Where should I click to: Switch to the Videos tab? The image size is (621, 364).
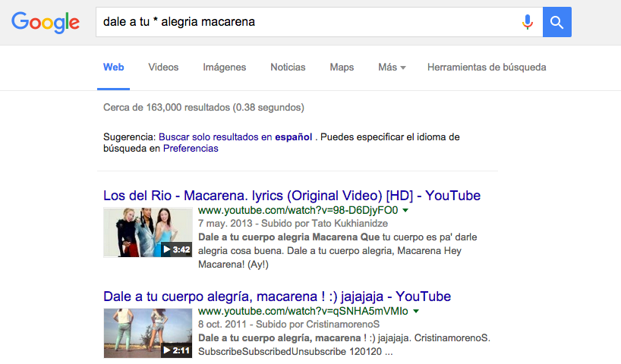163,67
